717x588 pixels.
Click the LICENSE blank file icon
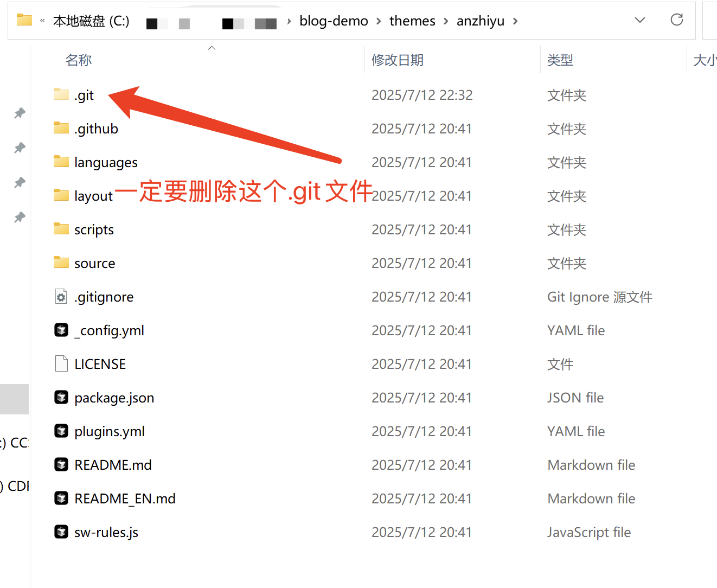click(x=61, y=364)
